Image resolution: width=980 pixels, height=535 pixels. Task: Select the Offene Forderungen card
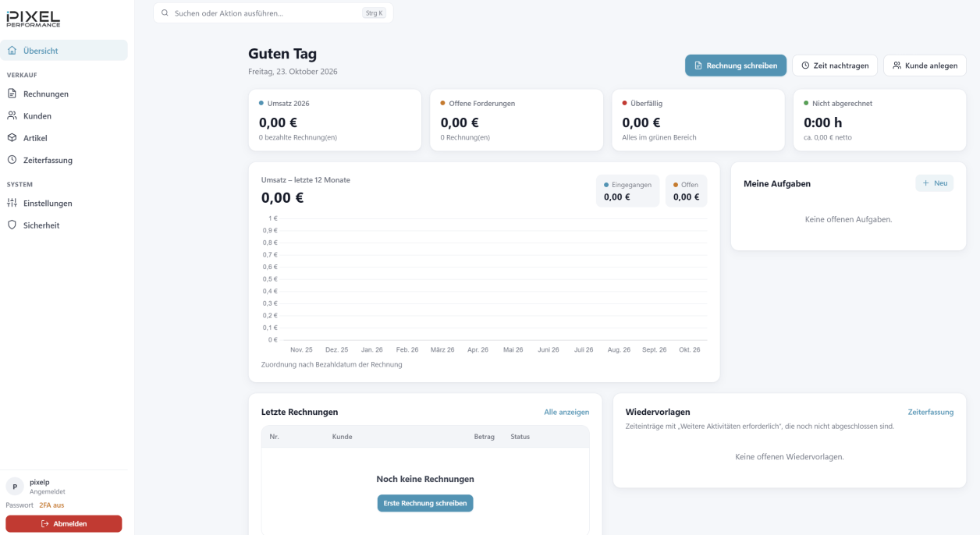point(517,119)
